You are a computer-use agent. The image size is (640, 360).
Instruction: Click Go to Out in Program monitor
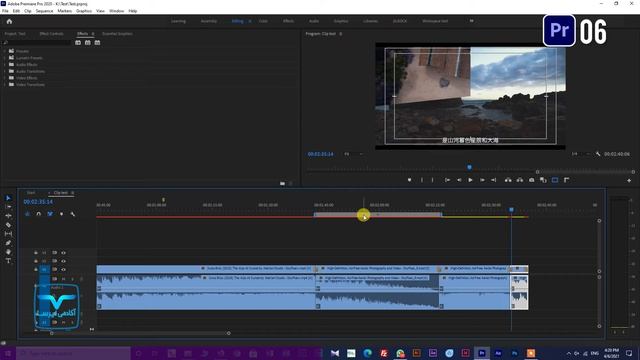click(x=493, y=180)
